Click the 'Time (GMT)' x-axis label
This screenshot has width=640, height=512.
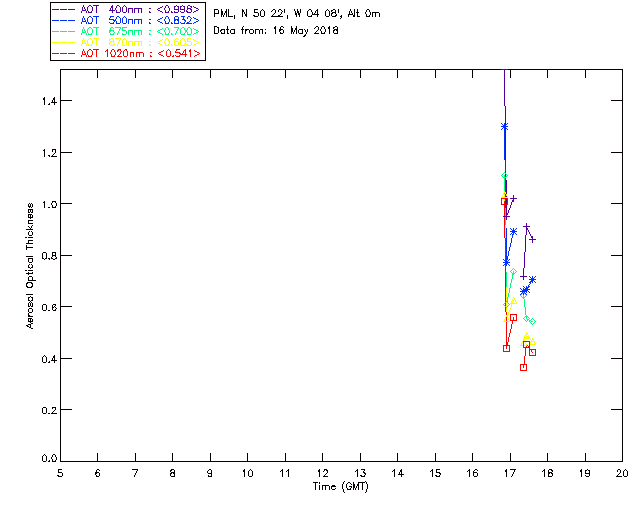coord(340,487)
